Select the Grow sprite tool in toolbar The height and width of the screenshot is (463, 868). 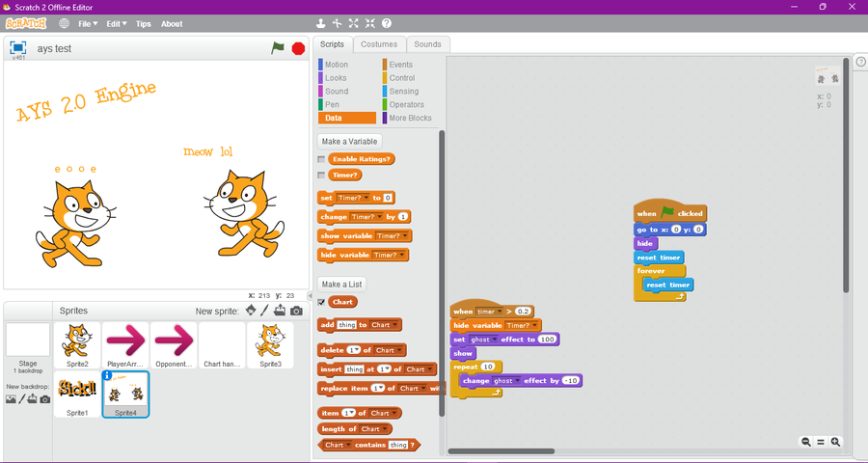click(x=353, y=23)
